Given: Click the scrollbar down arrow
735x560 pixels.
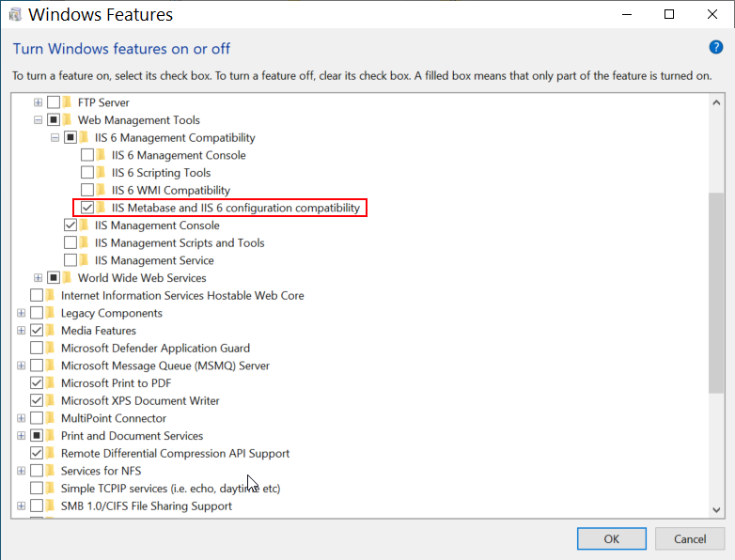Looking at the screenshot, I should [716, 510].
